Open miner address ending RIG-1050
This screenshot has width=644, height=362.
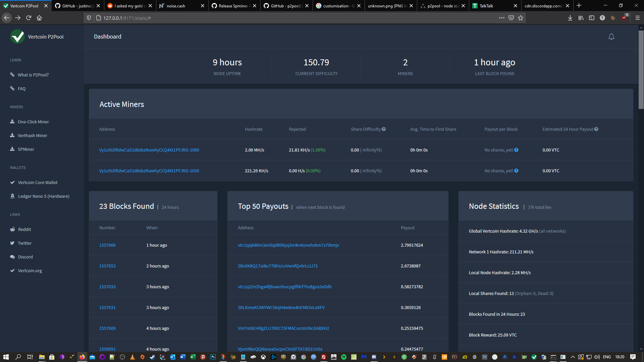point(149,171)
